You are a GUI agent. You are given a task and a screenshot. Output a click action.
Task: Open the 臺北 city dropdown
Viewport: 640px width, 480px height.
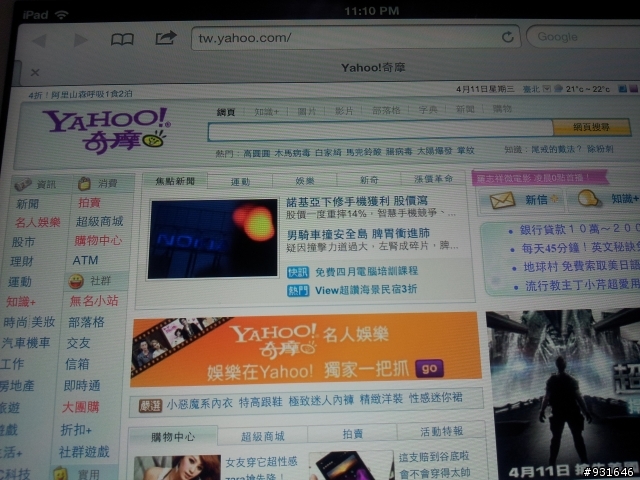[x=547, y=89]
